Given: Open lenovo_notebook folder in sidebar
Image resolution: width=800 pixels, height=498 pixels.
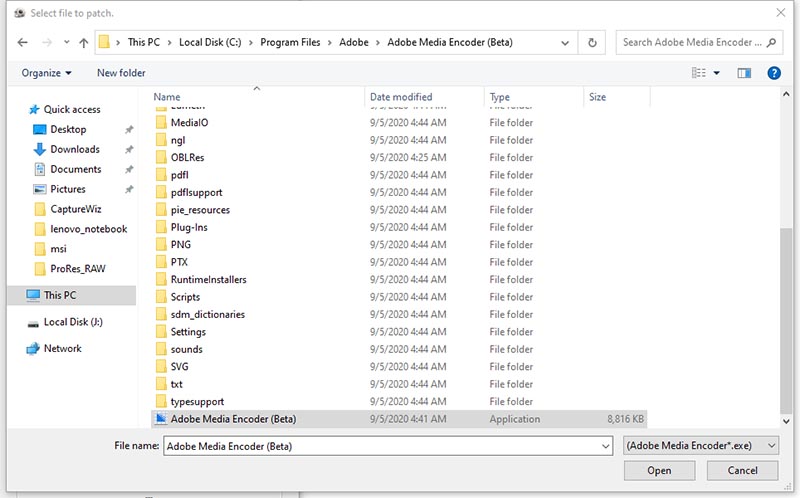Looking at the screenshot, I should [80, 229].
